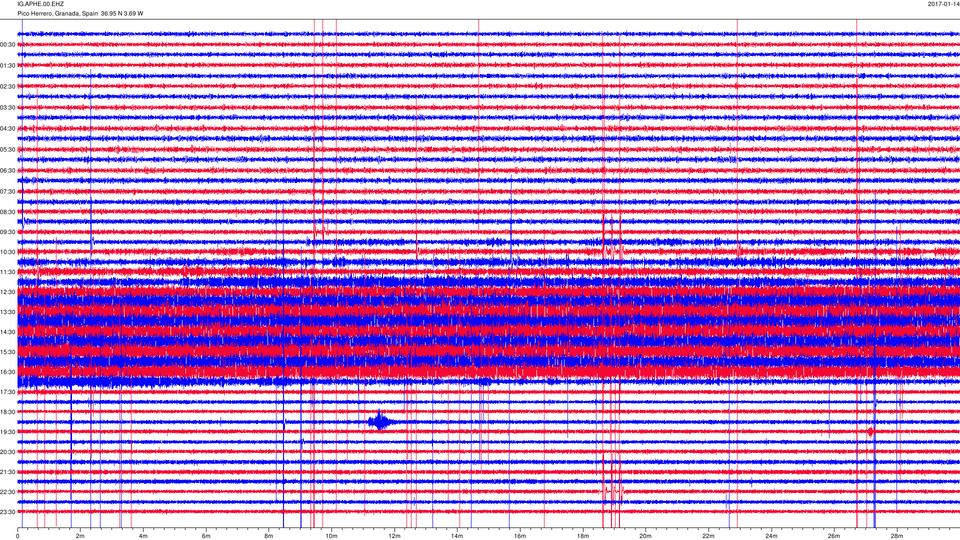Click the 13:30 time label
This screenshot has height=540, width=960.
coord(8,312)
